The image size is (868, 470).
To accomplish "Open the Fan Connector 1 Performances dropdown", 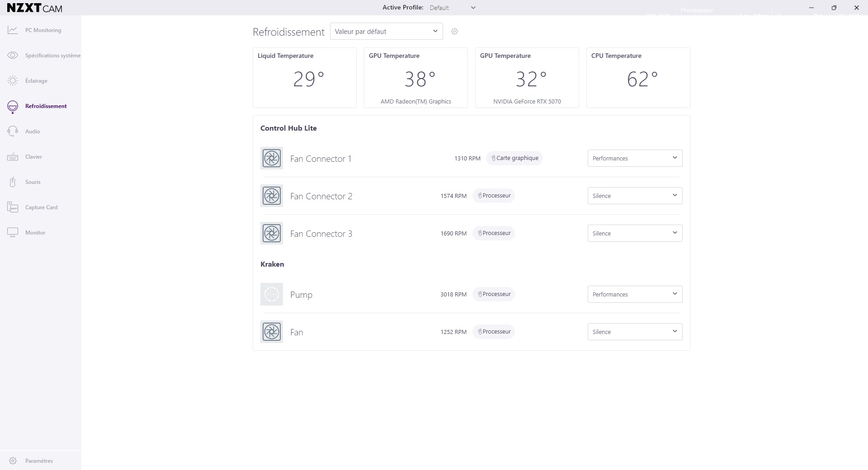I will (635, 158).
